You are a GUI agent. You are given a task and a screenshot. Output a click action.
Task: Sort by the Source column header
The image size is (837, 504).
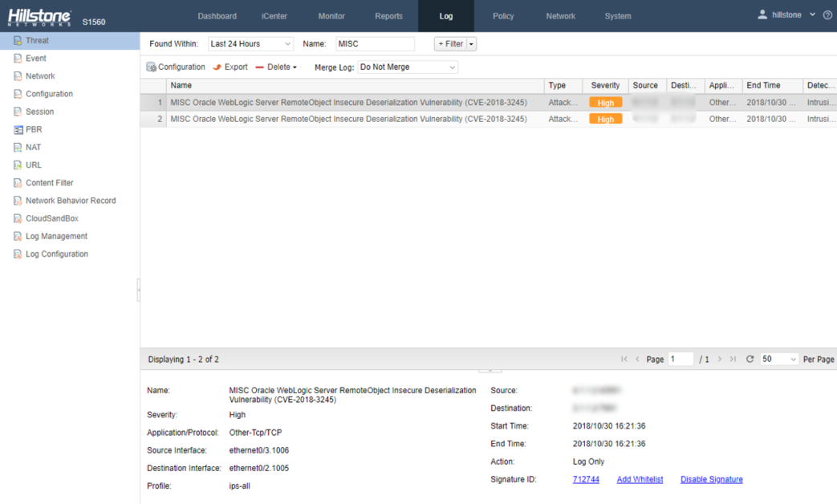coord(648,85)
